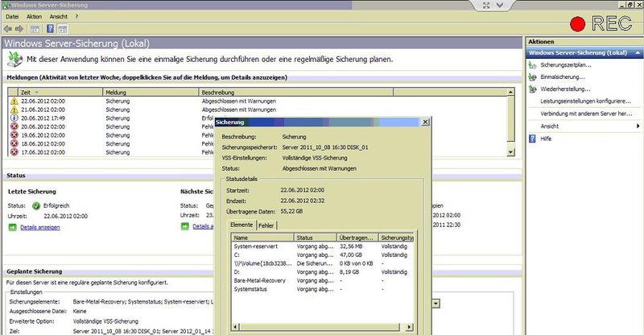Click warning icon of 21.06.2012 02:00 message
644x335 pixels.
[x=14, y=110]
